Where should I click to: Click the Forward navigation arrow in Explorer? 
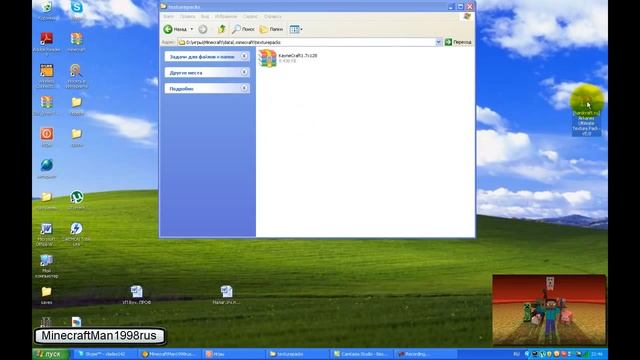[x=203, y=29]
